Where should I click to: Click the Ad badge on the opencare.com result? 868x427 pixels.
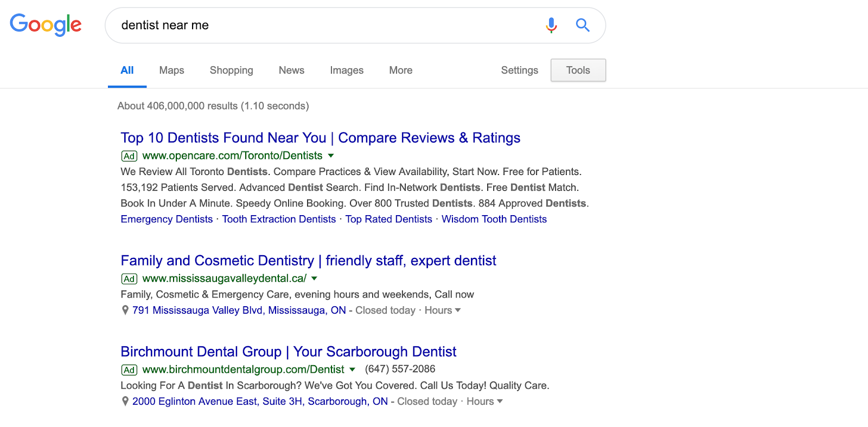click(x=129, y=156)
